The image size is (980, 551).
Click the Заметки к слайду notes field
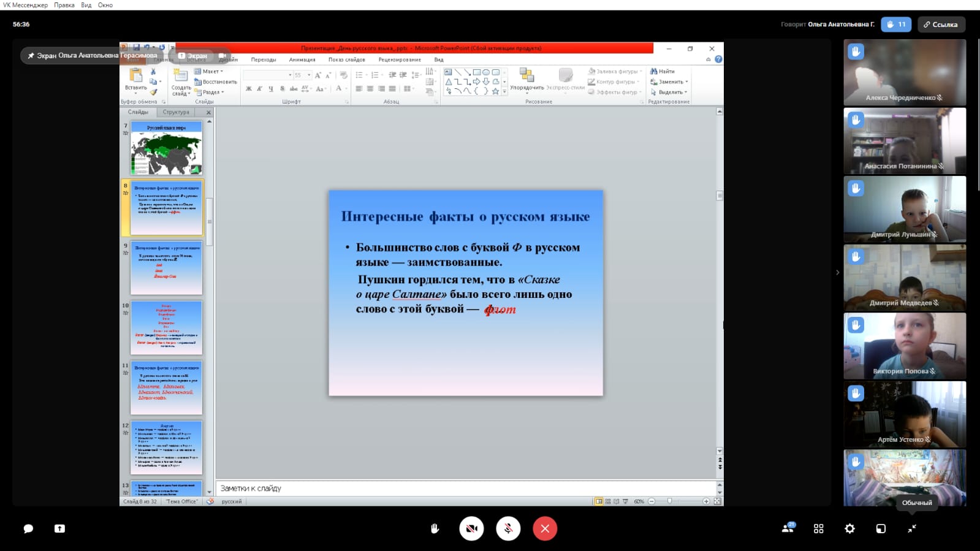[x=466, y=488]
